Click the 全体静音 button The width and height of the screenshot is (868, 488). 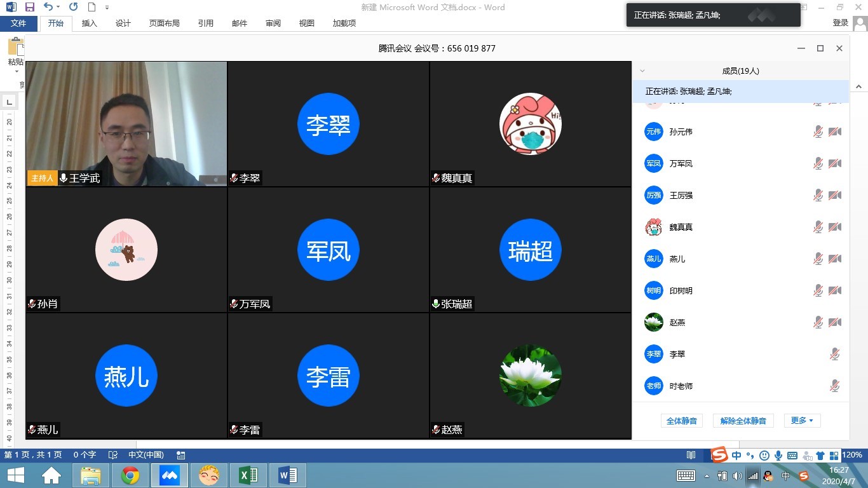pos(681,421)
